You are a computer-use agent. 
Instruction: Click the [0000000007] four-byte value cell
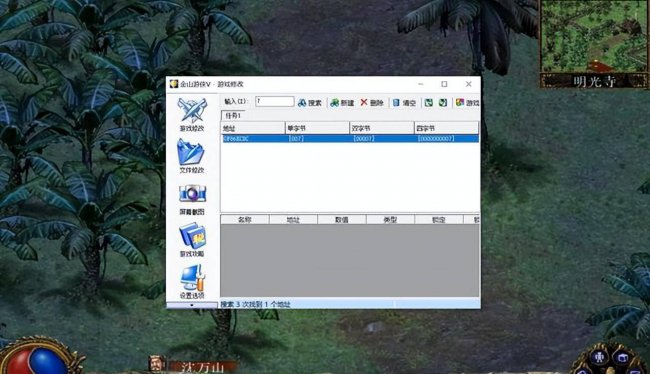pos(436,138)
